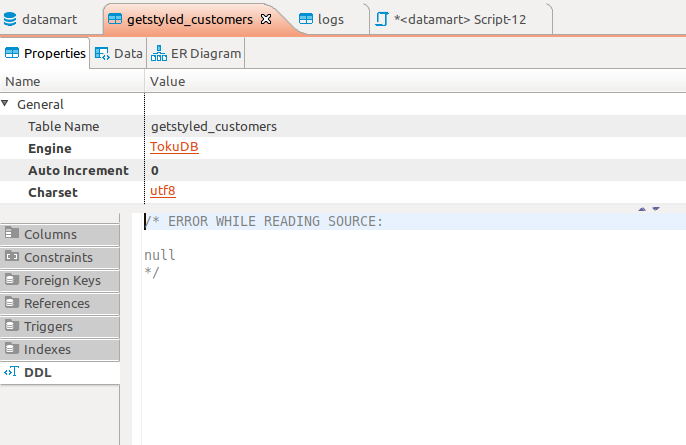The image size is (686, 445).
Task: Click the DDL text icon
Action: tap(11, 372)
